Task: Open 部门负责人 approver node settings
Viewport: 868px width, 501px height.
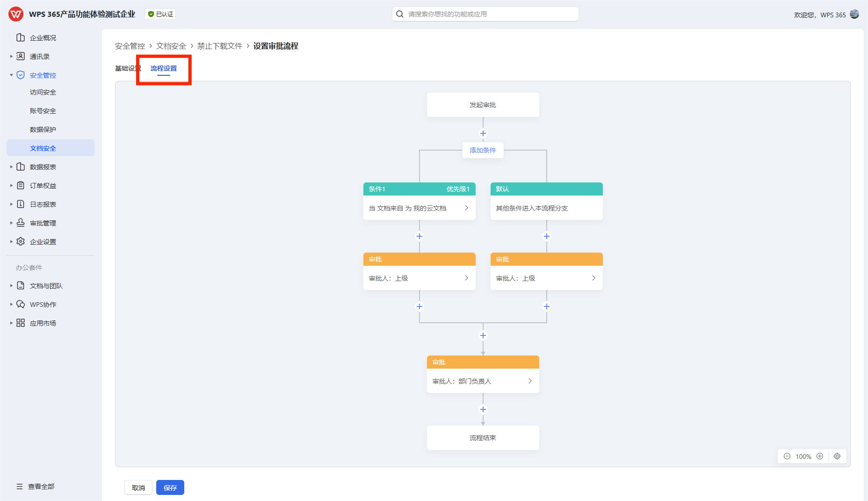Action: pos(483,381)
